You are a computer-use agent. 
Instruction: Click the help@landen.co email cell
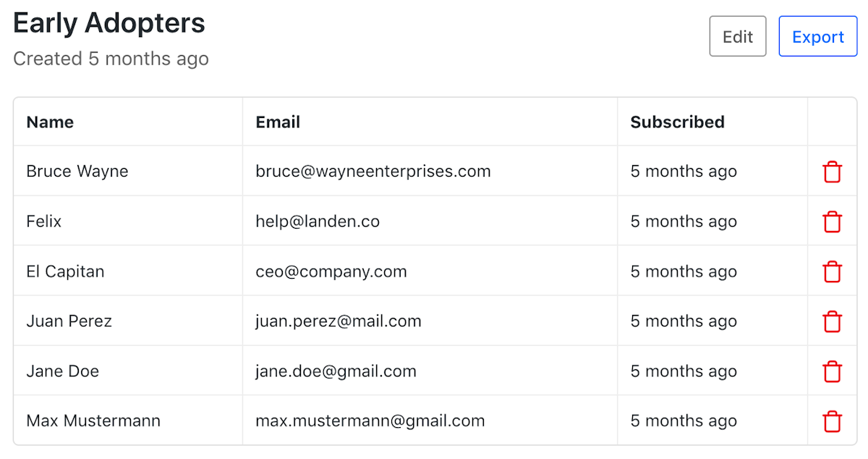[x=318, y=222]
